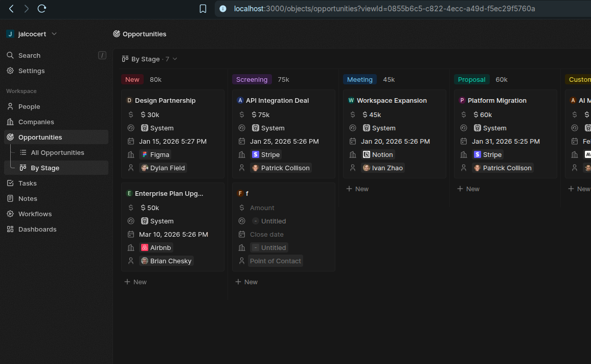Open Search from the sidebar
Viewport: 591px width, 364px height.
pos(29,55)
